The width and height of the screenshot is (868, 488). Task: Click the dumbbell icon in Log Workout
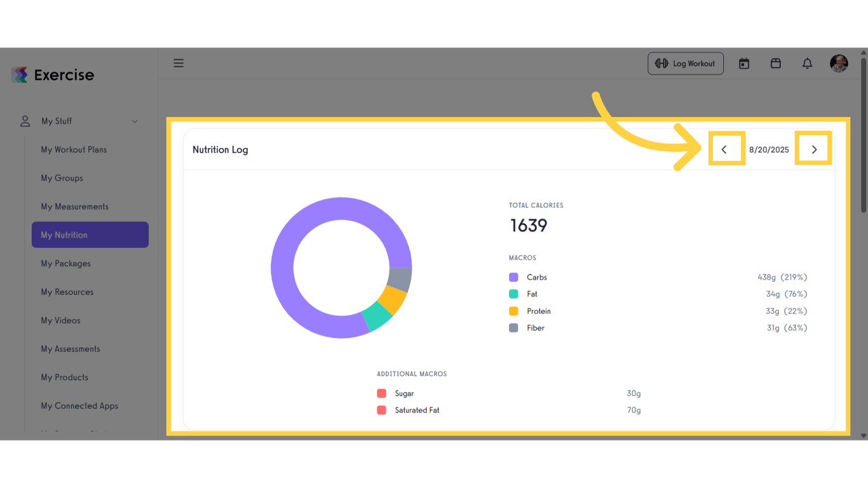coord(661,63)
